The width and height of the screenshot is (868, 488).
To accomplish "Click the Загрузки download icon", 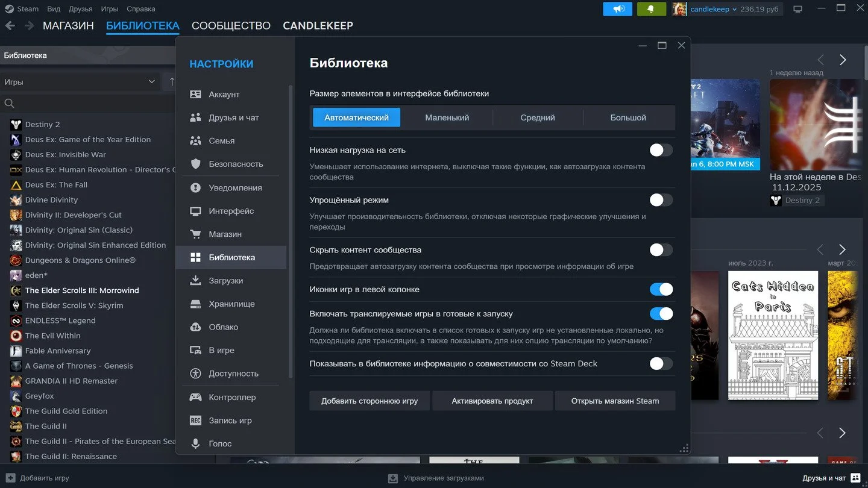I will (x=195, y=280).
